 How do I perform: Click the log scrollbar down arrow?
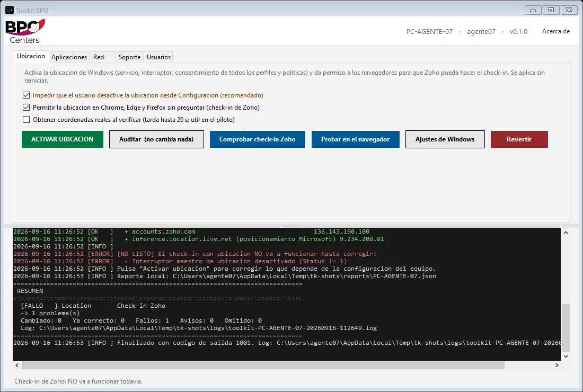[566, 357]
